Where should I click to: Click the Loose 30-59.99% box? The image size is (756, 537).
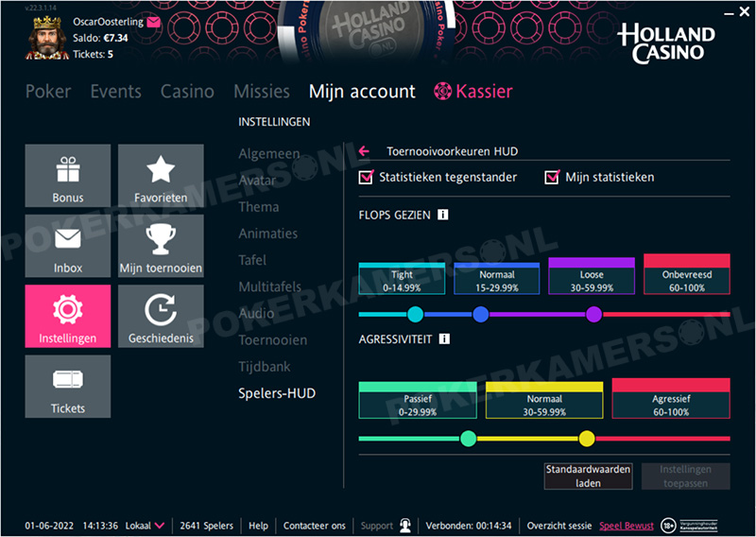pos(592,276)
